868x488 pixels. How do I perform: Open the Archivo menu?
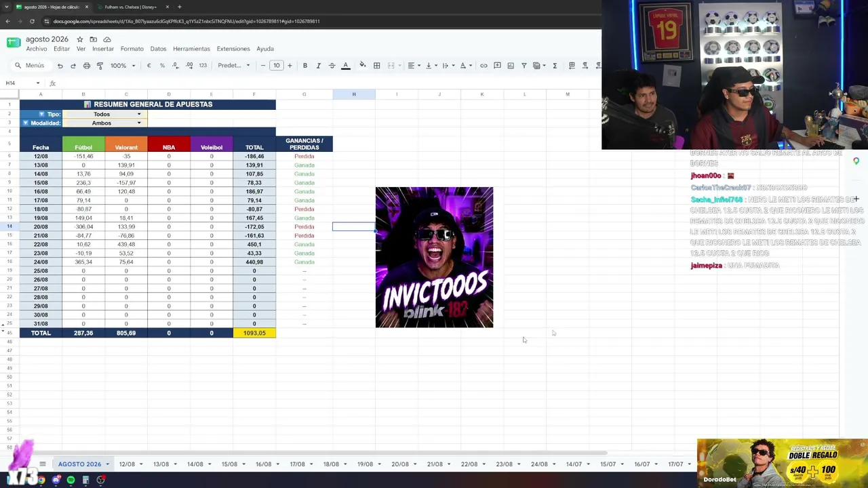point(37,49)
